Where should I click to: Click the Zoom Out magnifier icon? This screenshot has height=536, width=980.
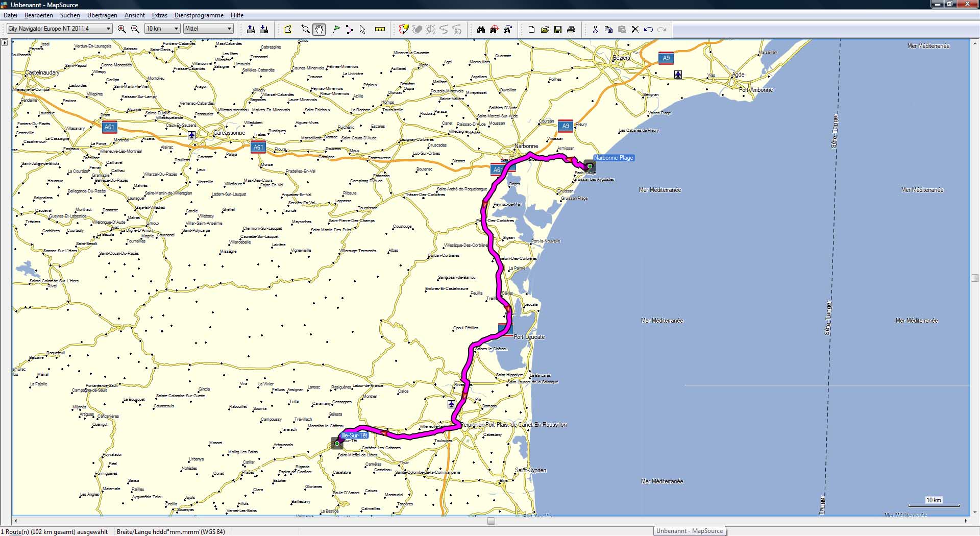point(135,29)
